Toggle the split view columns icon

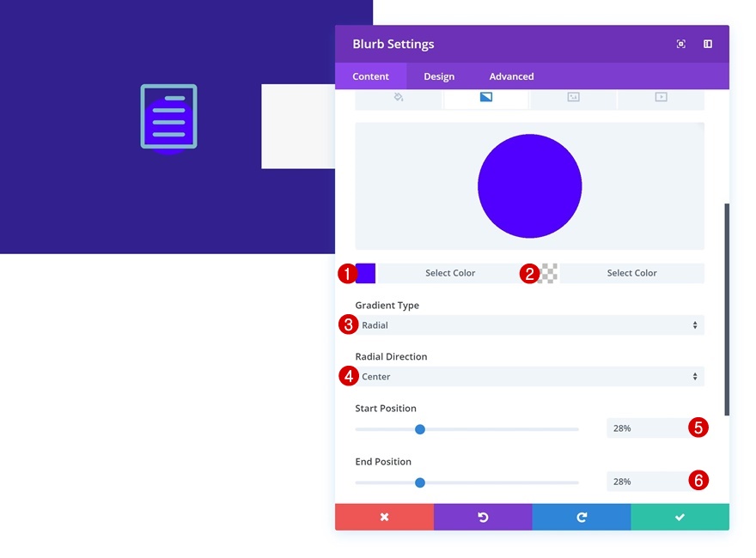[708, 44]
